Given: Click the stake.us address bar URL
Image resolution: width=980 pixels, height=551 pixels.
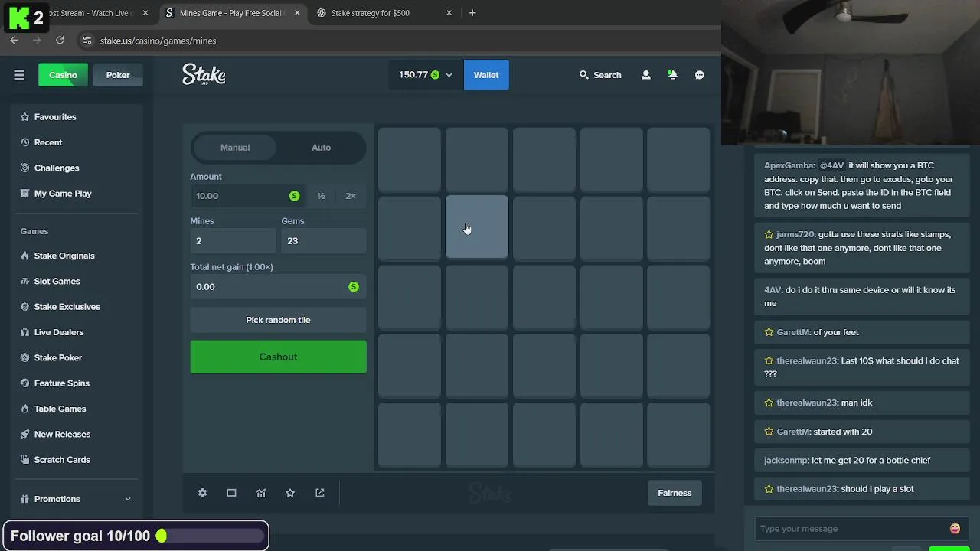Looking at the screenshot, I should (x=158, y=41).
